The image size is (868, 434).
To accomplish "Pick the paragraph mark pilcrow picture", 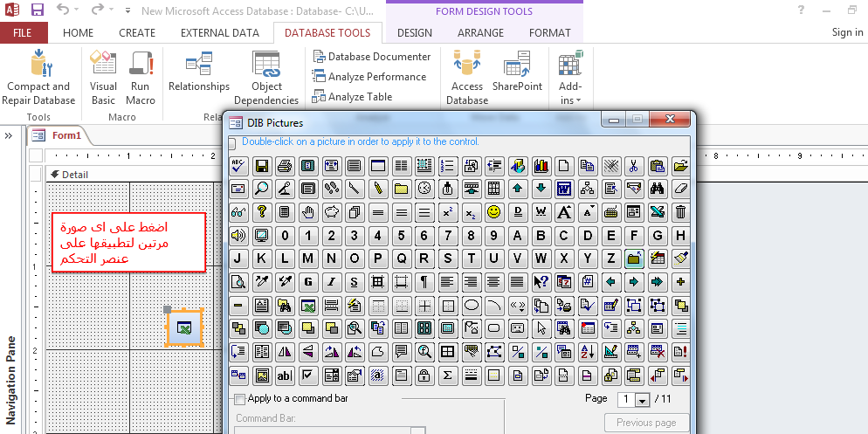I will click(x=424, y=282).
